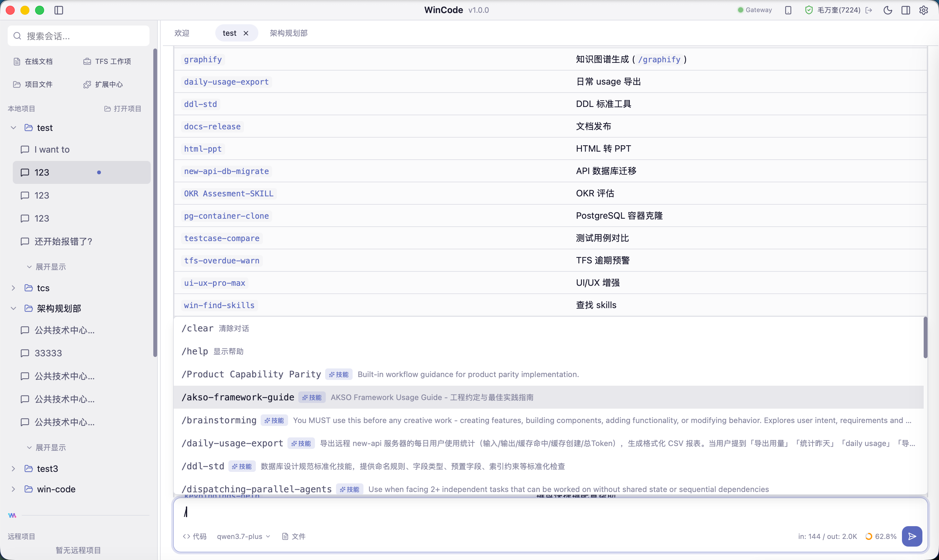Toggle the left sidebar panel icon
Viewport: 939px width, 560px height.
pyautogui.click(x=58, y=10)
